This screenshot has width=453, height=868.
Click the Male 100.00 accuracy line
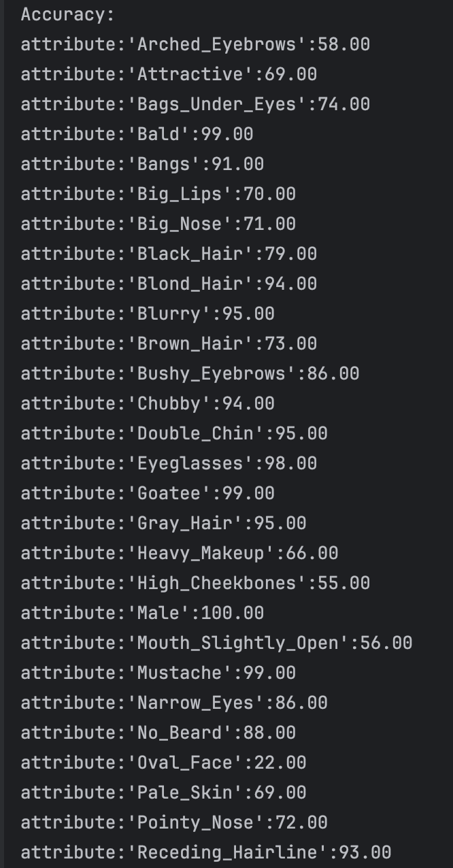tap(142, 613)
